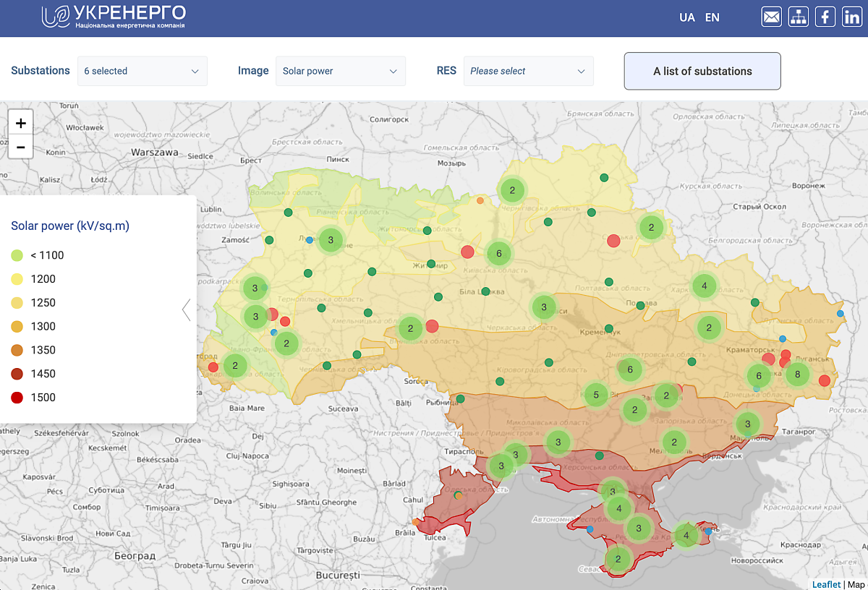Expand the Image dropdown showing Solar power
This screenshot has height=590, width=868.
[x=340, y=71]
